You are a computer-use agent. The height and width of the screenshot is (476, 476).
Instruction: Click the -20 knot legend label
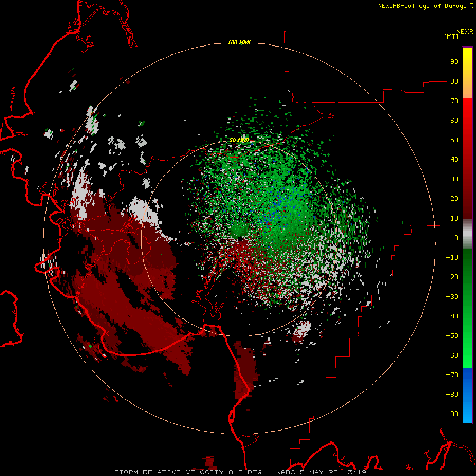coord(452,277)
